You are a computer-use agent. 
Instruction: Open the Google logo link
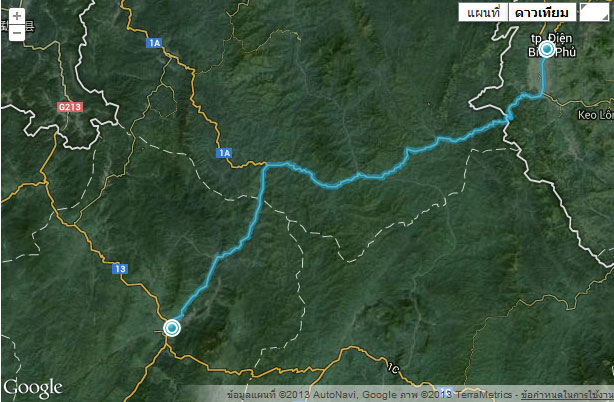(33, 388)
